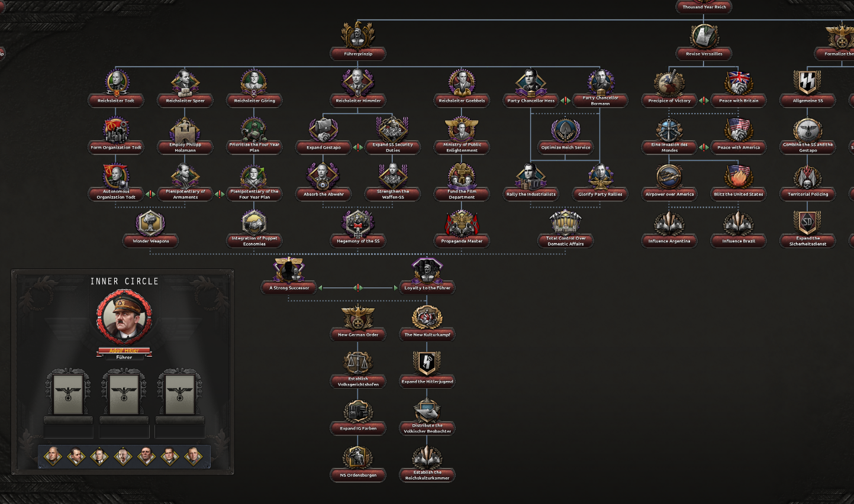This screenshot has height=504, width=854.
Task: Pick the Party Chancellor Hess focus
Action: (x=531, y=88)
